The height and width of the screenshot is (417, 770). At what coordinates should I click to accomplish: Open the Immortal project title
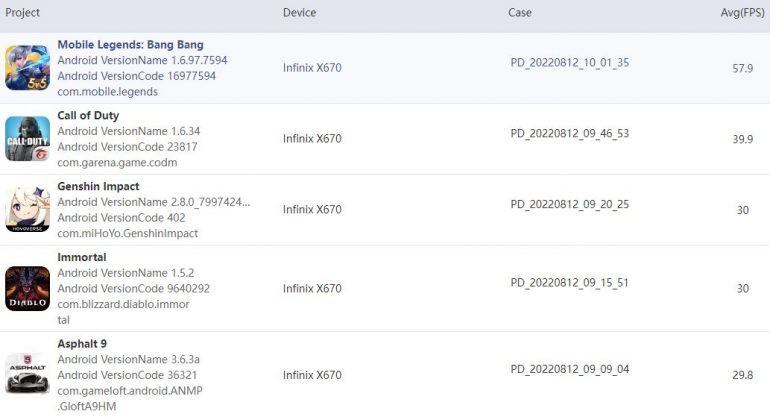point(82,257)
